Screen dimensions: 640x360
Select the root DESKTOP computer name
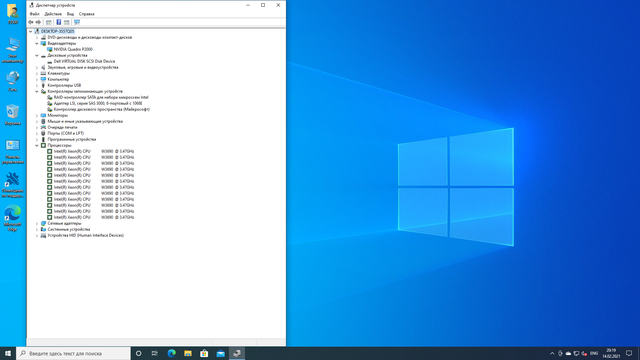click(58, 31)
